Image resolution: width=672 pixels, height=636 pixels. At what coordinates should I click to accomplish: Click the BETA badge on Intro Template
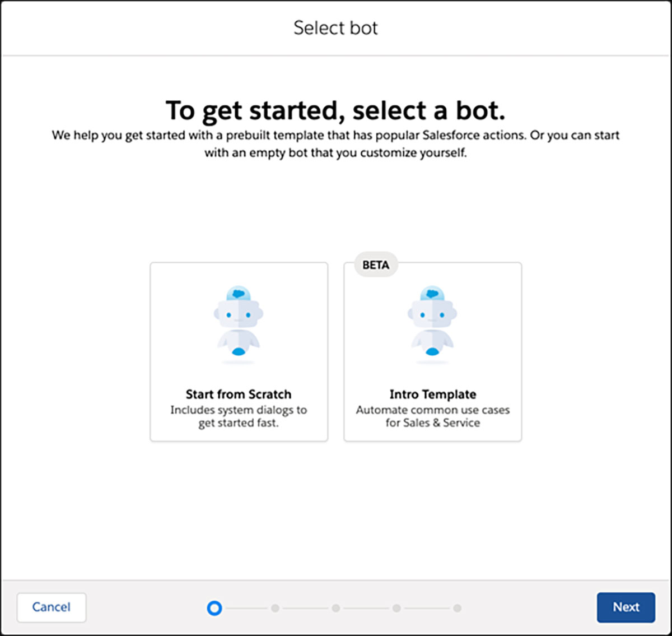(x=376, y=265)
